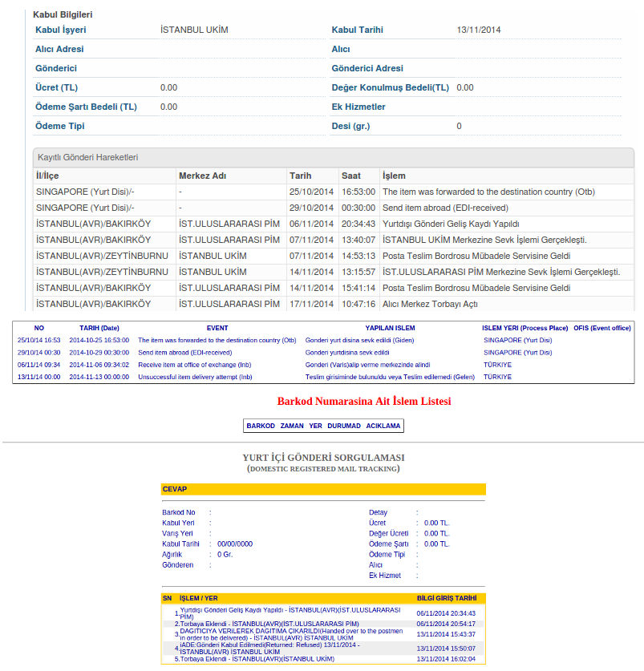Select the "Gönderen" label
This screenshot has width=644, height=671.
point(178,565)
